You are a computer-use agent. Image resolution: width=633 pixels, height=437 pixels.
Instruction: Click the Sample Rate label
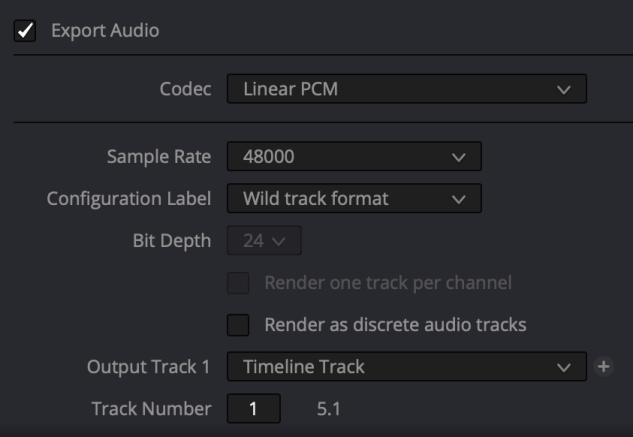159,157
